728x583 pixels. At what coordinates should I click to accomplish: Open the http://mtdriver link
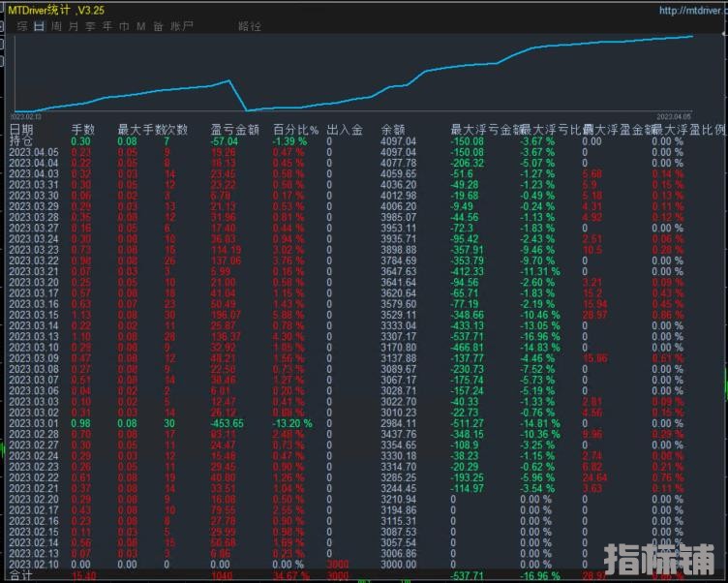[691, 11]
